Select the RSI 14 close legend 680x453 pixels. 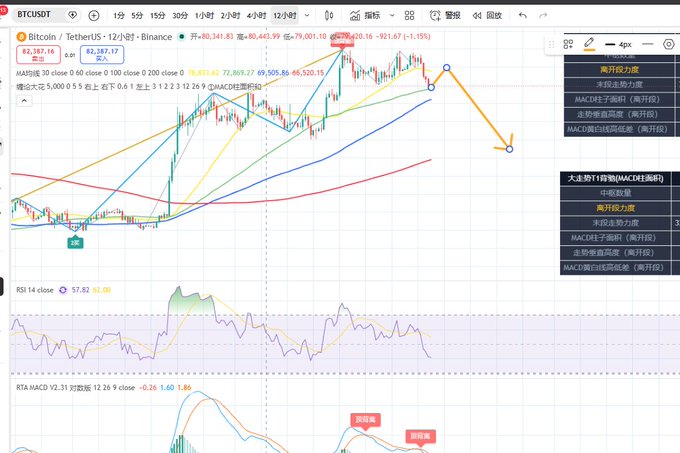coord(35,290)
